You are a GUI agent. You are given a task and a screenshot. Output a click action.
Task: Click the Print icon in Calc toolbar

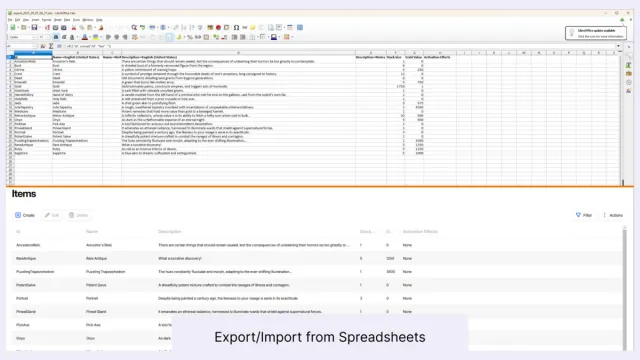56,27
